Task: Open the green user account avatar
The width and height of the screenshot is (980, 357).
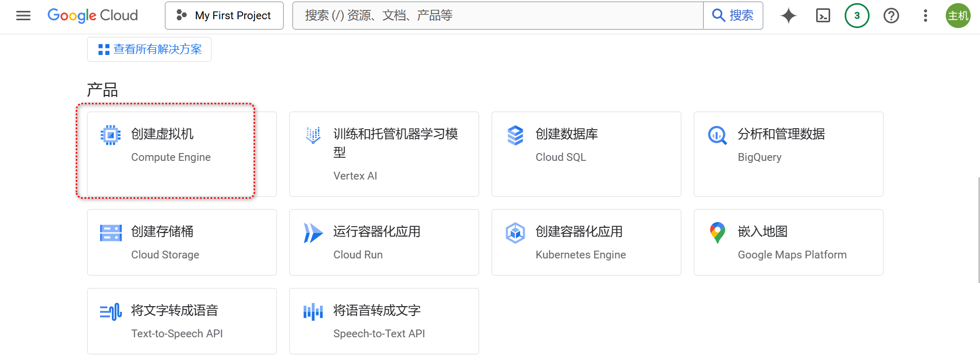Action: tap(958, 16)
